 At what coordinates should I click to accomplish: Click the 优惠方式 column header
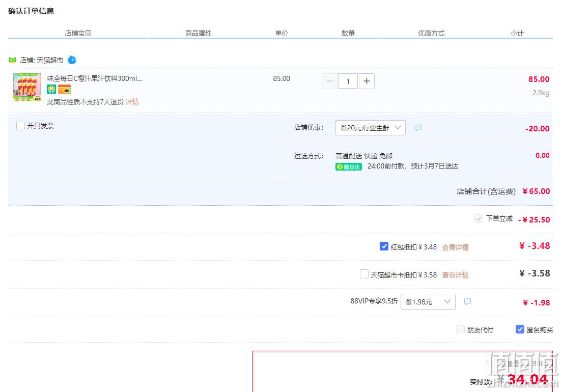click(431, 34)
